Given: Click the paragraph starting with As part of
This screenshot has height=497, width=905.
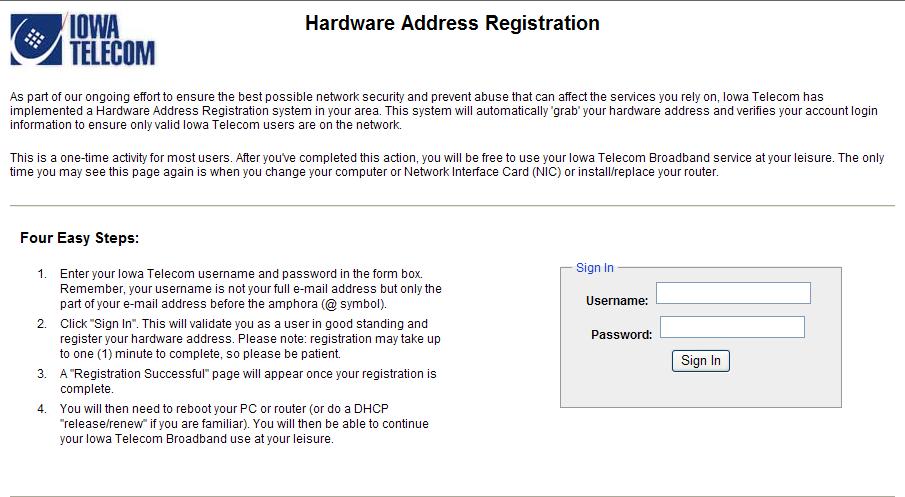Looking at the screenshot, I should [443, 111].
